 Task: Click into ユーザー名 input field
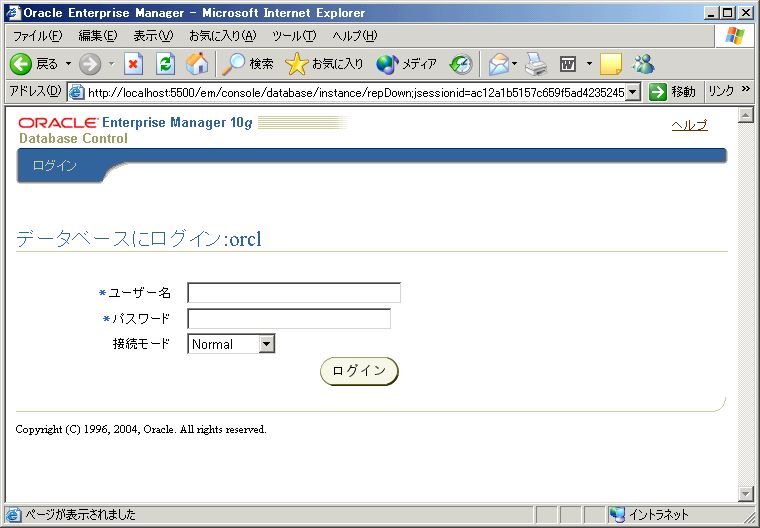coord(294,293)
